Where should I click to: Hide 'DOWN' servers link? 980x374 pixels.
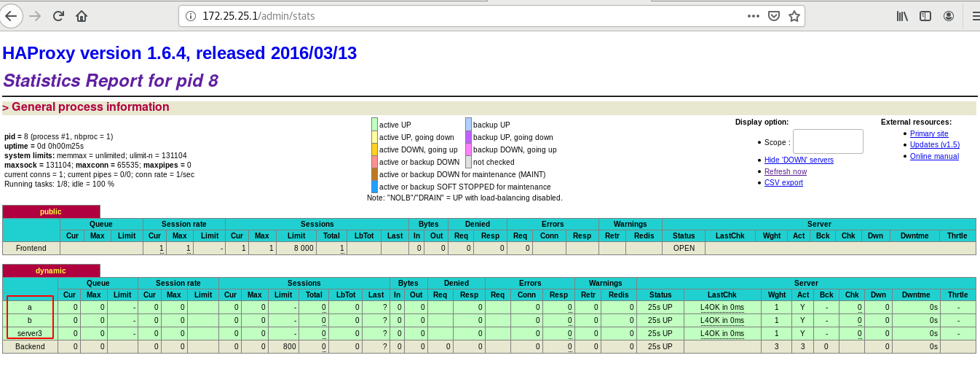[799, 160]
